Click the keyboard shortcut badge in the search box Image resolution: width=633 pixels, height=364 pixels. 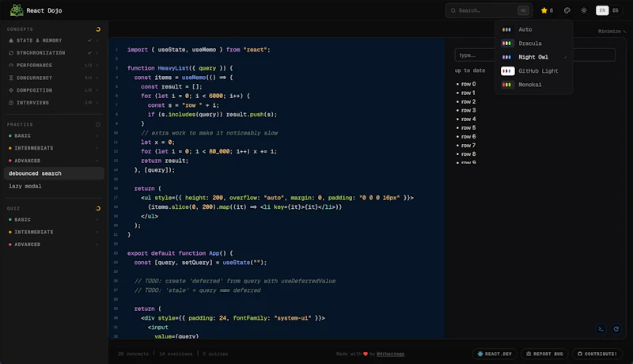(523, 10)
